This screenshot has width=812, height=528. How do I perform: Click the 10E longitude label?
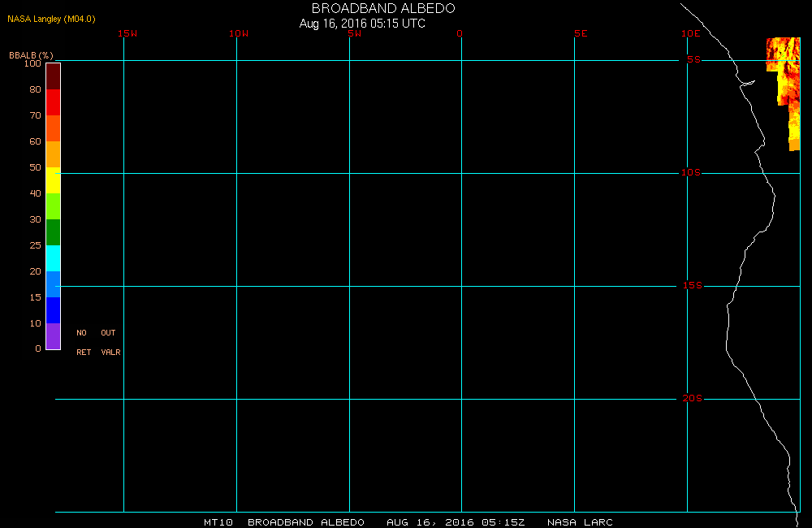coord(691,33)
